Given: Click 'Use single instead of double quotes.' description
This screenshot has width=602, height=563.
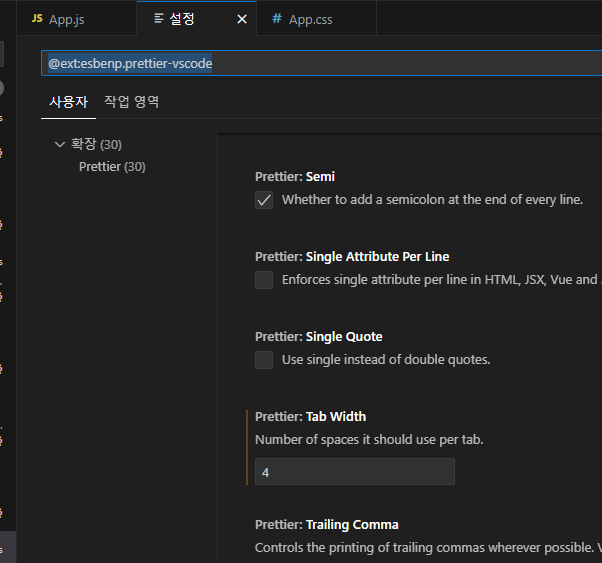Looking at the screenshot, I should point(386,359).
